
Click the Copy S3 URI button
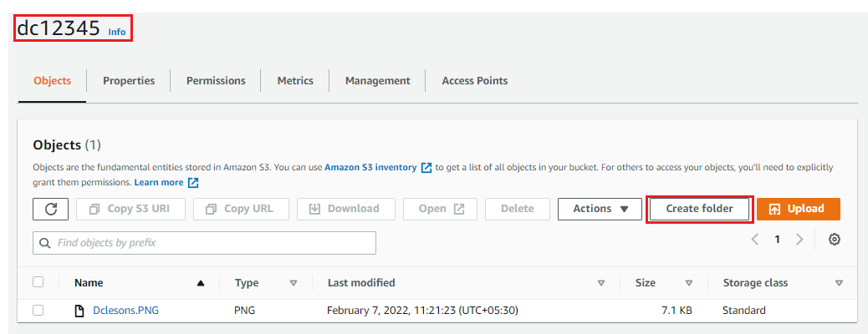130,209
